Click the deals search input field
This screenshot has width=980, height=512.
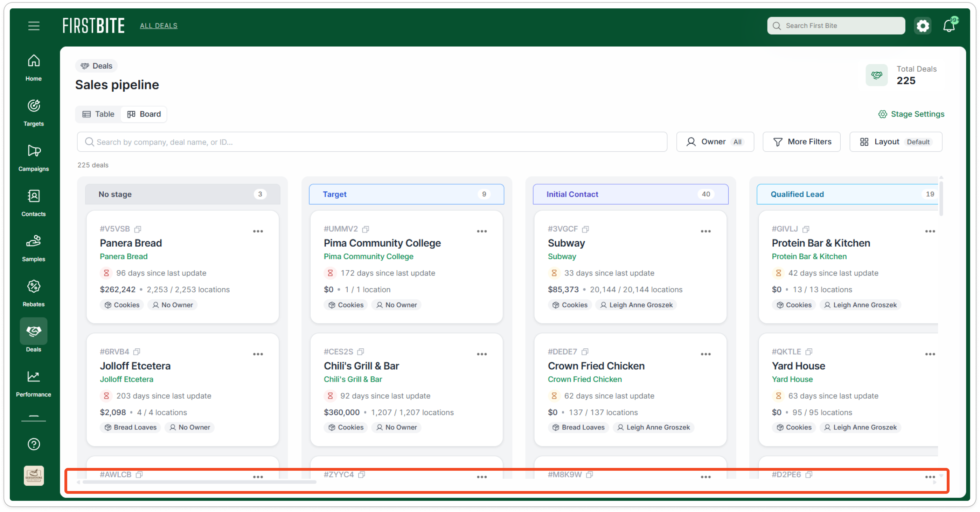click(372, 142)
